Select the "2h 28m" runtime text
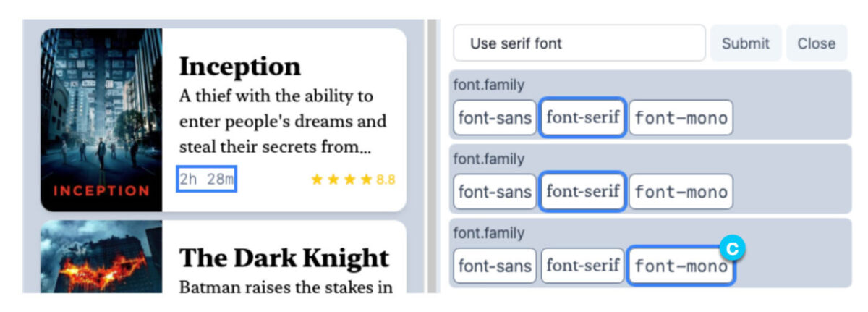The width and height of the screenshot is (868, 312). coord(207,180)
